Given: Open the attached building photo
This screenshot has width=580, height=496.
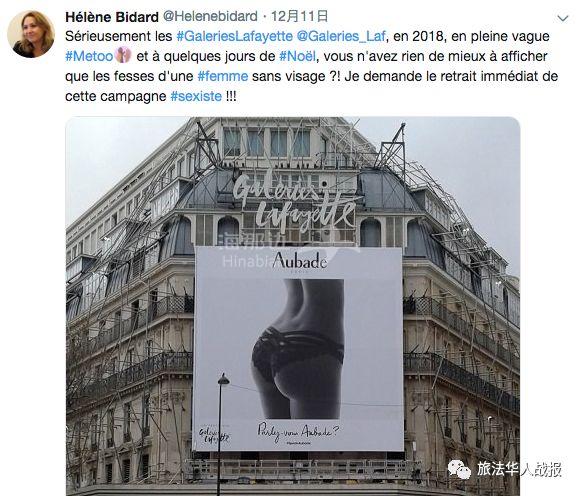Looking at the screenshot, I should (x=293, y=306).
